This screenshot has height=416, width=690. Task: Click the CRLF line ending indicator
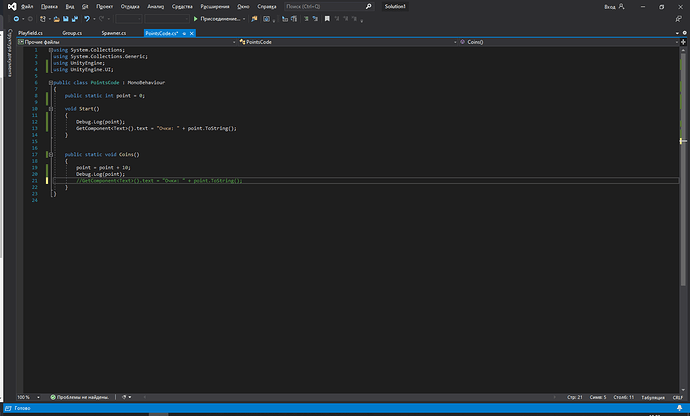coord(678,397)
